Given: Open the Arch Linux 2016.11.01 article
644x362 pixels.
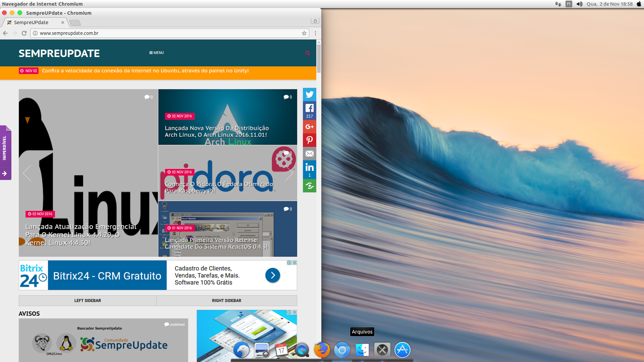Looking at the screenshot, I should click(x=217, y=132).
